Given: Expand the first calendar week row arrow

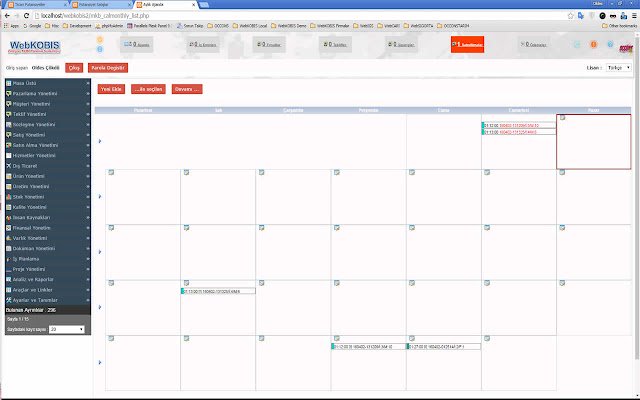Looking at the screenshot, I should pos(100,141).
